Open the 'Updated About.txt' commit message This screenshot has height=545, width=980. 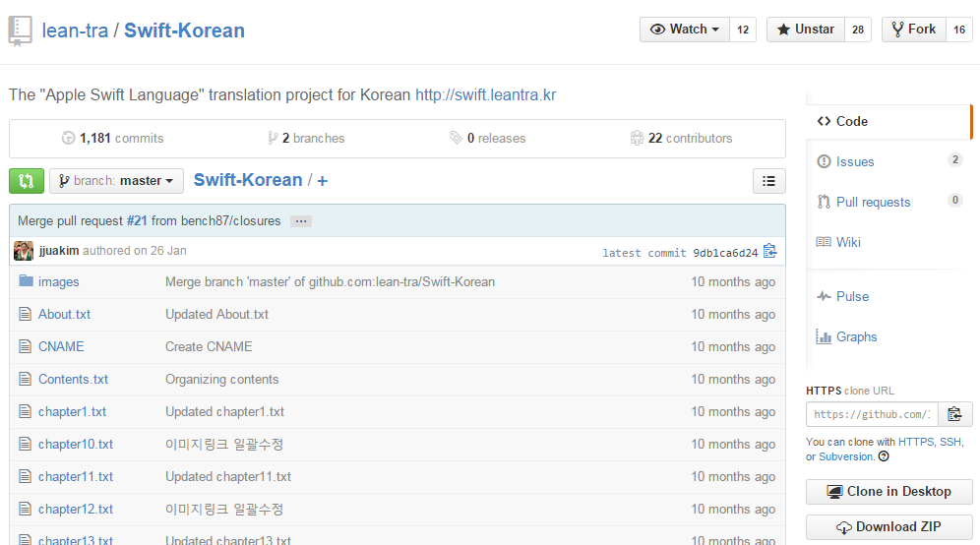point(216,315)
